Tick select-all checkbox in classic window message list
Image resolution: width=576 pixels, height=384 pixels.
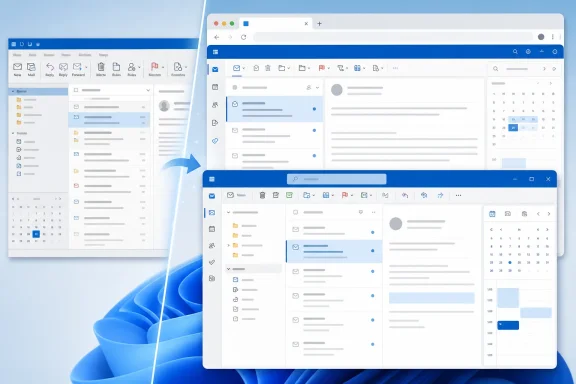pyautogui.click(x=76, y=90)
